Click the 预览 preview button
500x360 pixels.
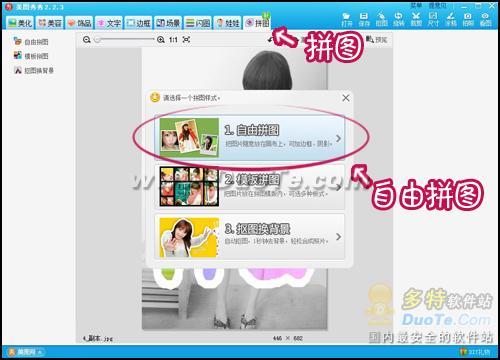[377, 40]
